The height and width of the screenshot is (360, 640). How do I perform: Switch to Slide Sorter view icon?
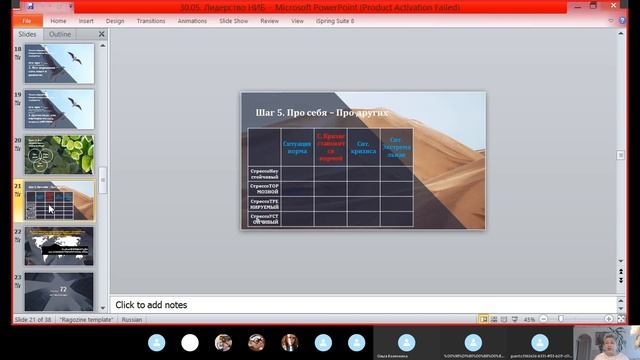pyautogui.click(x=494, y=319)
